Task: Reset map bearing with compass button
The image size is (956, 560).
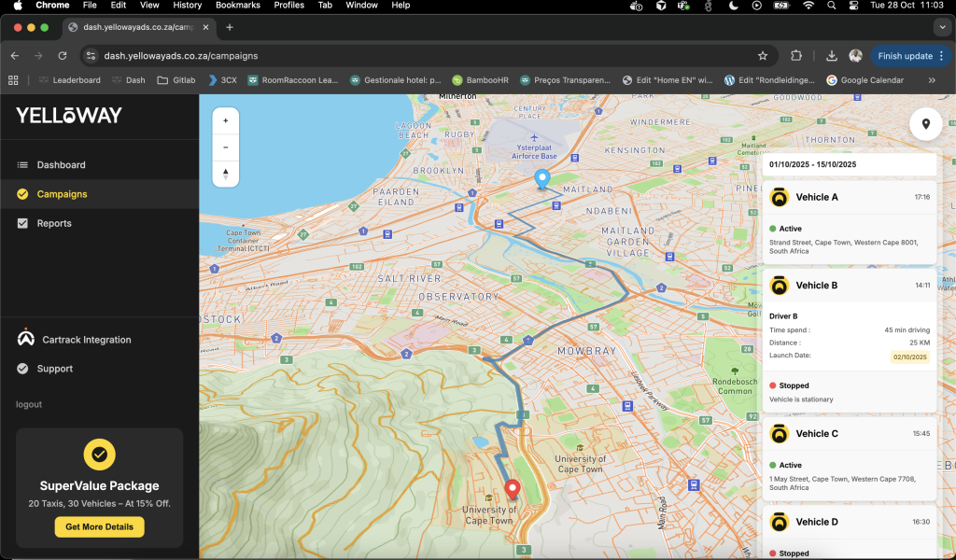Action: point(226,173)
